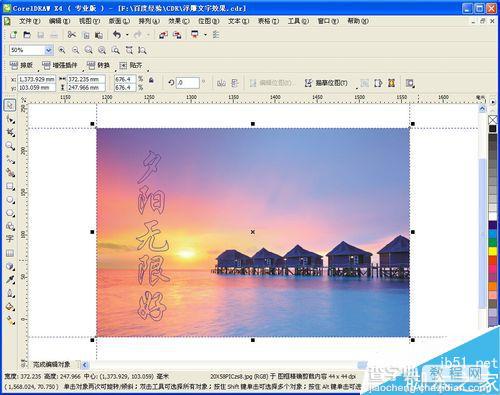Select the Text tool (字)
500x395 pixels.
coord(10,239)
